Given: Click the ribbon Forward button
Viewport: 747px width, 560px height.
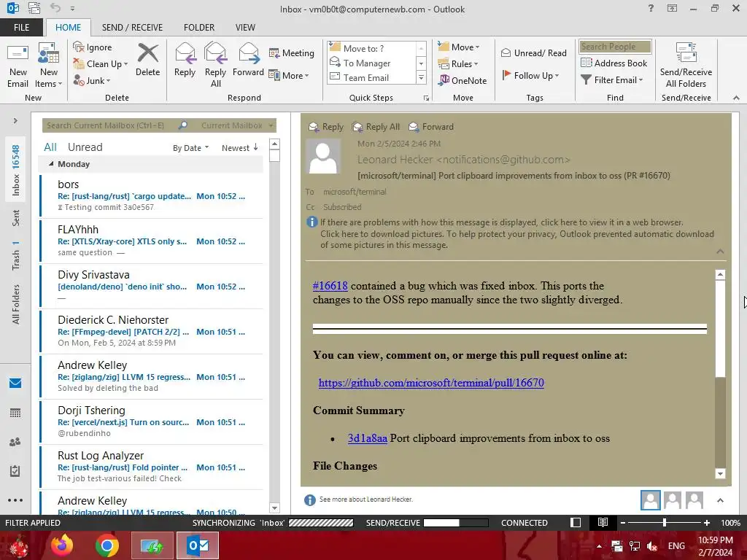Looking at the screenshot, I should click(x=248, y=60).
